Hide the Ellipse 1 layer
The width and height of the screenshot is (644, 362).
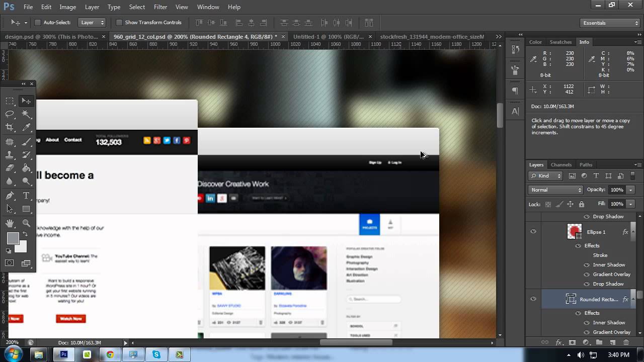tap(533, 232)
